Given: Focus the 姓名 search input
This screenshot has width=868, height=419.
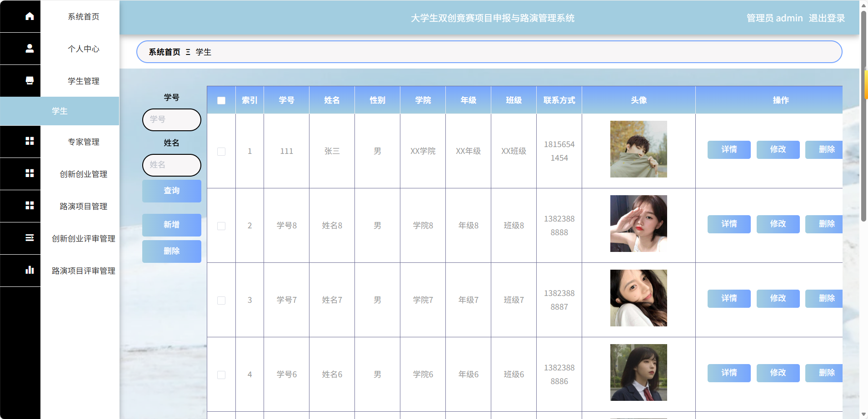Looking at the screenshot, I should coord(172,165).
